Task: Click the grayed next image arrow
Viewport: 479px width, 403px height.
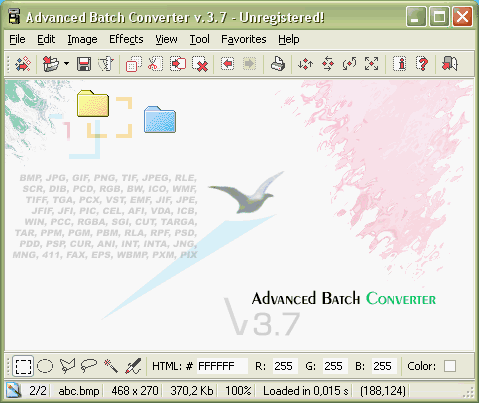Action: click(x=249, y=64)
